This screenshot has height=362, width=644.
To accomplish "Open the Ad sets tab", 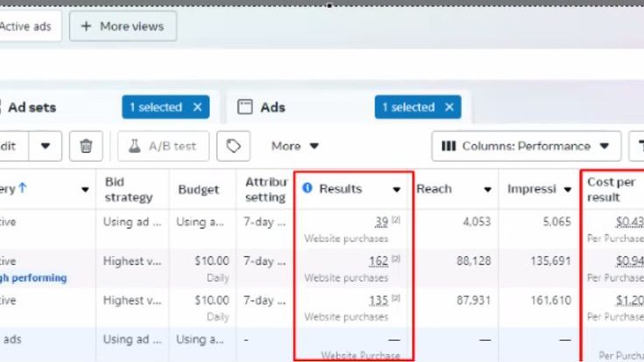I will (x=32, y=108).
